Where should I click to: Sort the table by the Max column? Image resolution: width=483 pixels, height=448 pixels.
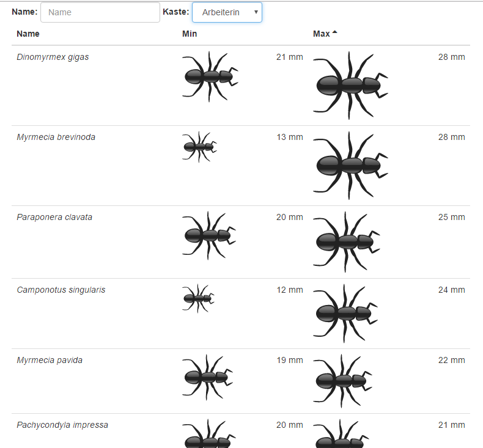322,34
